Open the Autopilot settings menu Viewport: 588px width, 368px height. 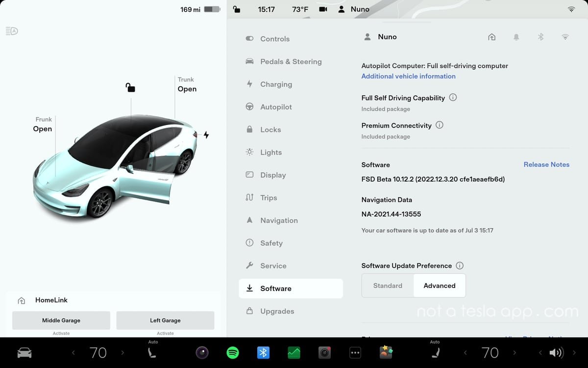pos(276,107)
